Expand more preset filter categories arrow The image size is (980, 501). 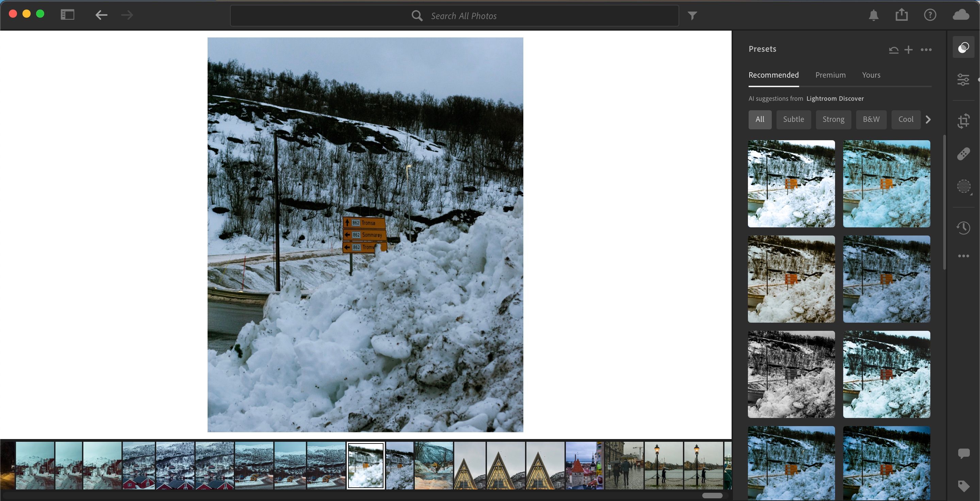pyautogui.click(x=928, y=119)
